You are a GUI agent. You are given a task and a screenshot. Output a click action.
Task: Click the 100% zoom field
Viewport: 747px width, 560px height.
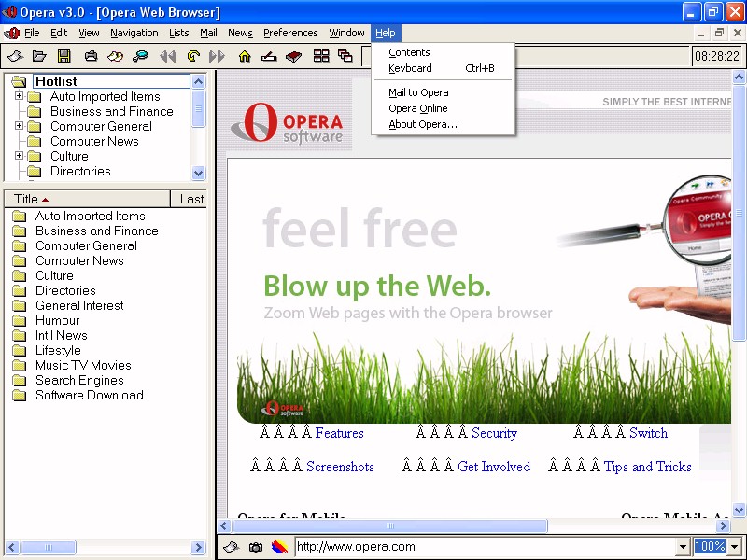click(711, 547)
